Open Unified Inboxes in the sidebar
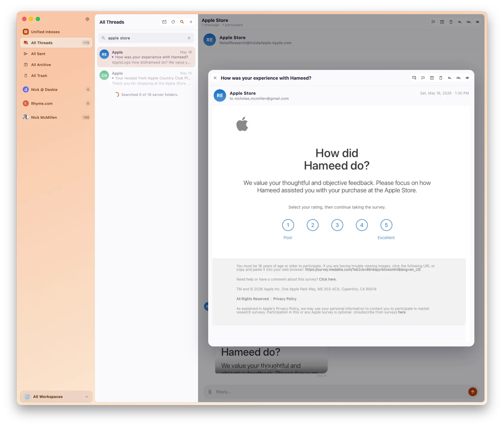 click(x=56, y=32)
